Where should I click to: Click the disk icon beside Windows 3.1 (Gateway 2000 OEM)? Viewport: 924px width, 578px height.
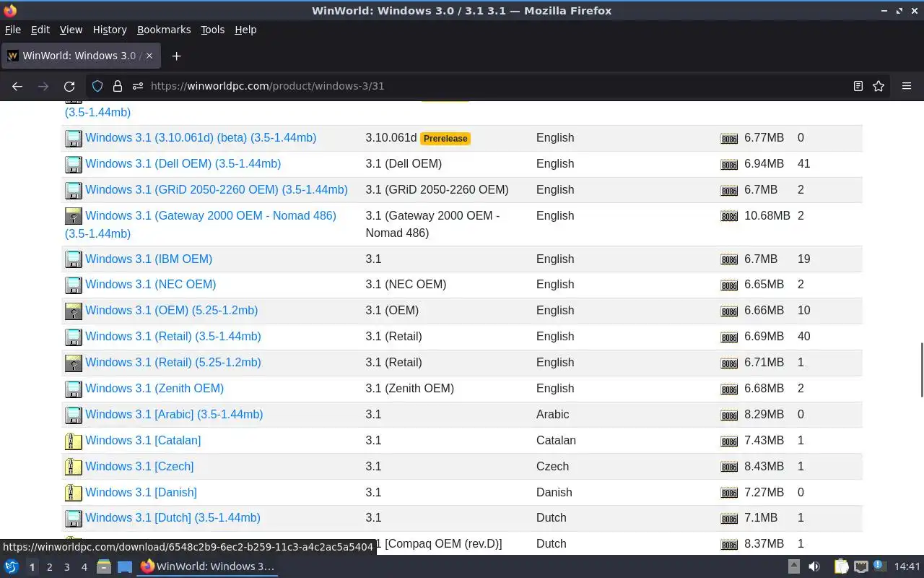click(74, 217)
